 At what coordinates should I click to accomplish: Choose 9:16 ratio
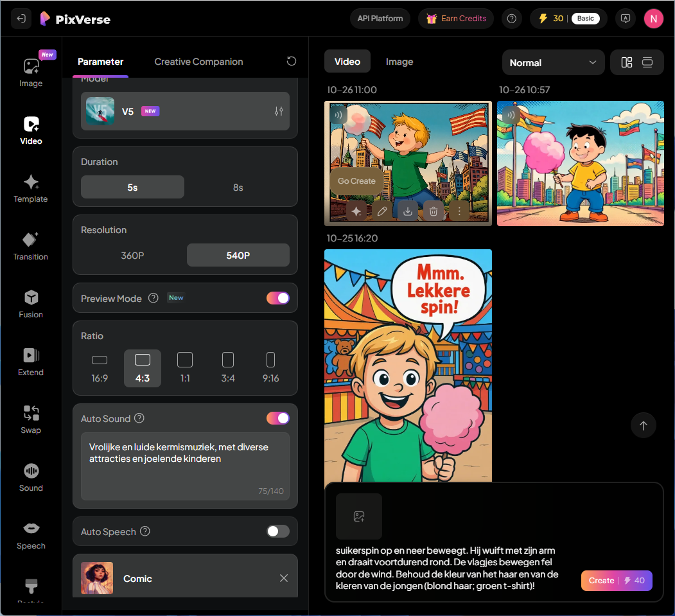(x=271, y=369)
